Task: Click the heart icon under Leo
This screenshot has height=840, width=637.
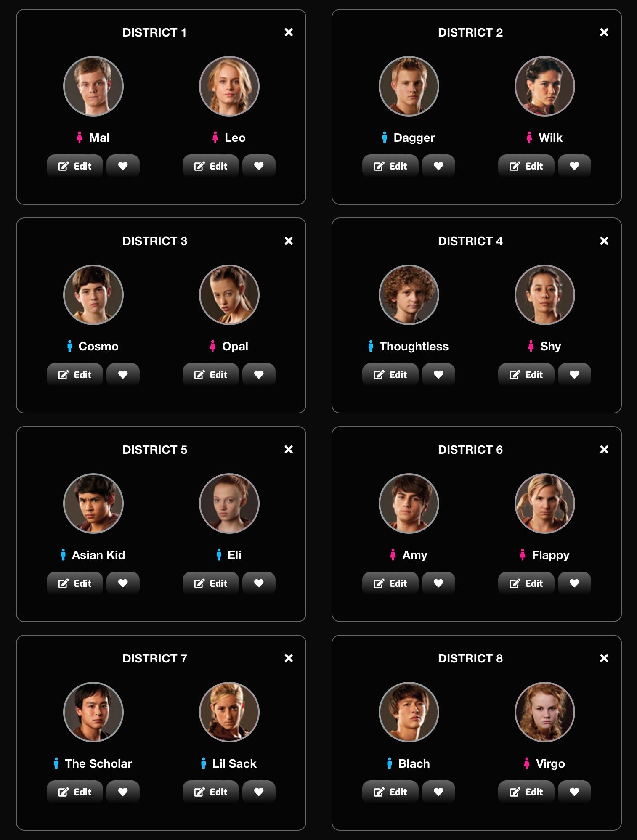Action: click(x=259, y=166)
